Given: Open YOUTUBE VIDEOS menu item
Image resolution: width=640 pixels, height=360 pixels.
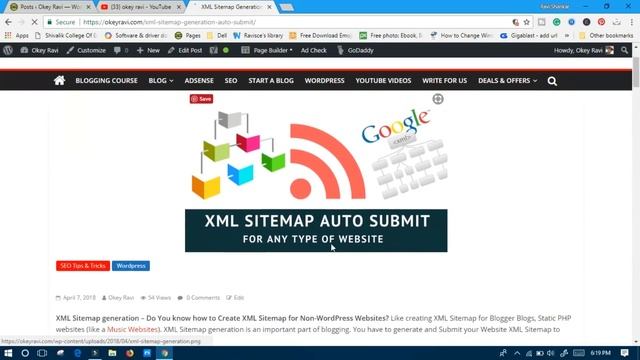Looking at the screenshot, I should 383,81.
